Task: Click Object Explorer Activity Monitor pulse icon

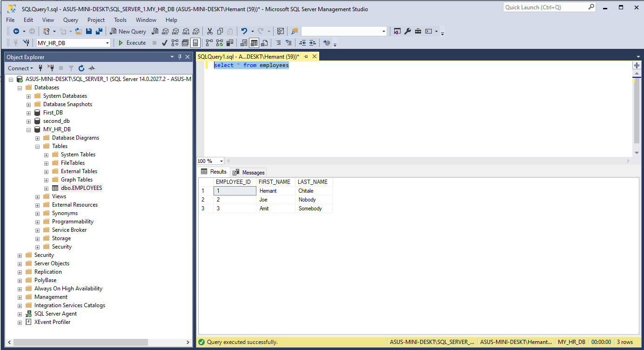Action: click(92, 68)
